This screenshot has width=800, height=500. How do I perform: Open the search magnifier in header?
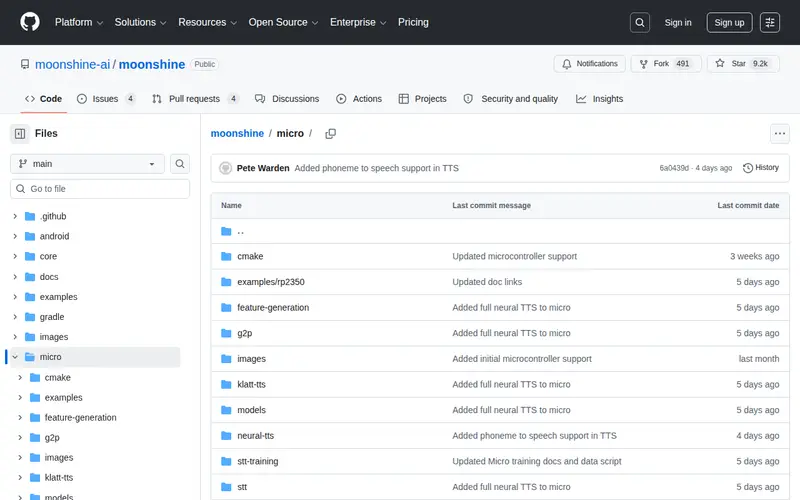[639, 22]
